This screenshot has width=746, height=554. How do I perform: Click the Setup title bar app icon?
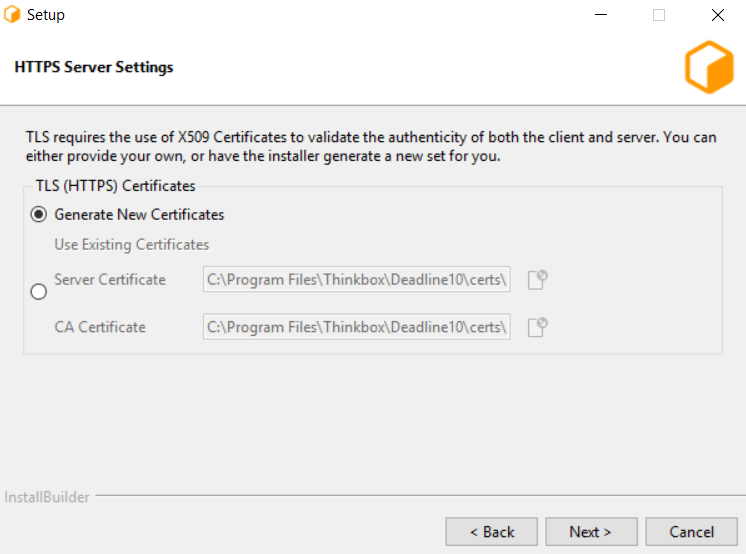12,14
